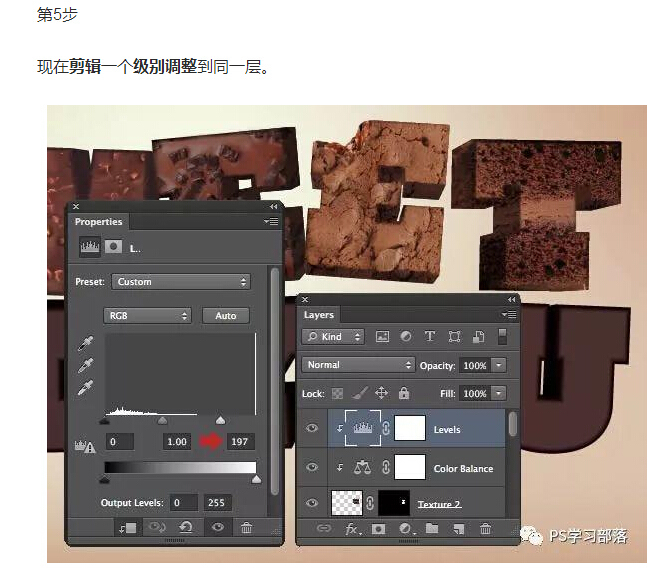
Task: Toggle the layer filtering switch
Action: click(502, 336)
